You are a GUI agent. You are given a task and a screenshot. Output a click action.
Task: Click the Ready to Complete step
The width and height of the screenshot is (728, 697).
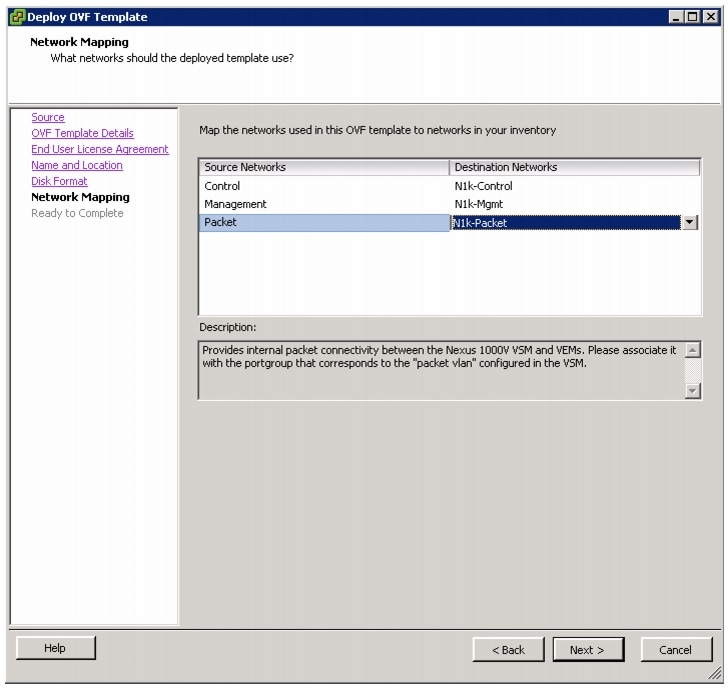[77, 213]
